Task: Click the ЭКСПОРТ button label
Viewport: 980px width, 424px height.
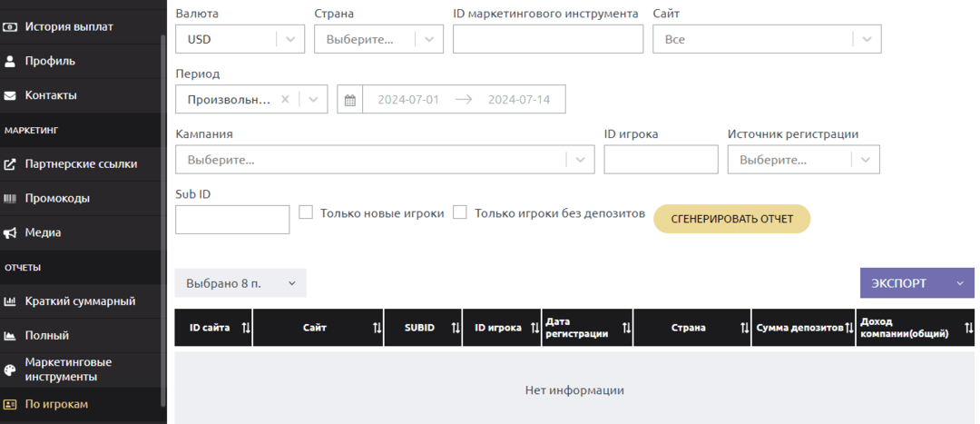Action: click(x=898, y=283)
